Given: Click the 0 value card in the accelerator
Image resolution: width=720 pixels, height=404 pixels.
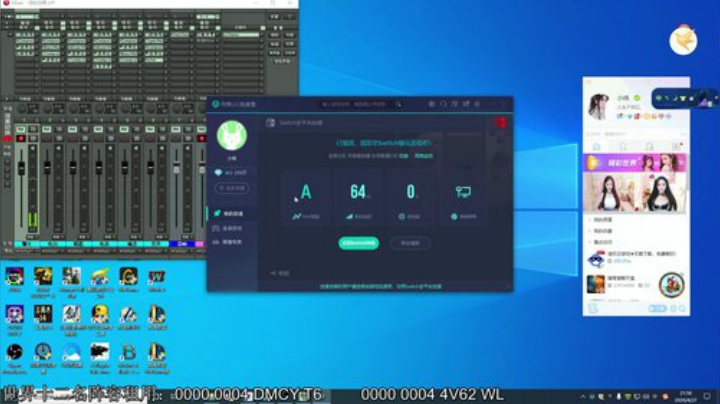Looking at the screenshot, I should (411, 198).
